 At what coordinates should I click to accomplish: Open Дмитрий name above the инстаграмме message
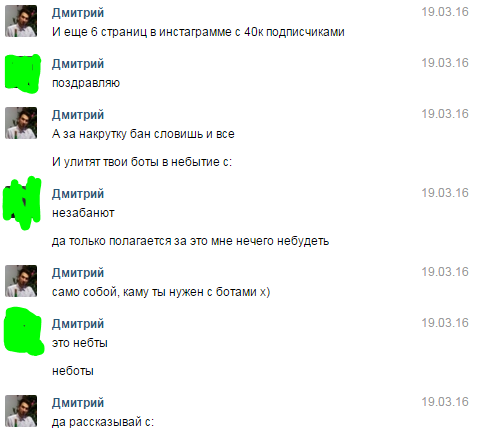(78, 13)
